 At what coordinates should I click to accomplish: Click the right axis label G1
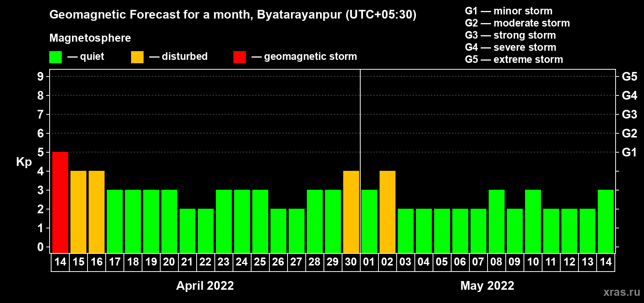[x=630, y=152]
